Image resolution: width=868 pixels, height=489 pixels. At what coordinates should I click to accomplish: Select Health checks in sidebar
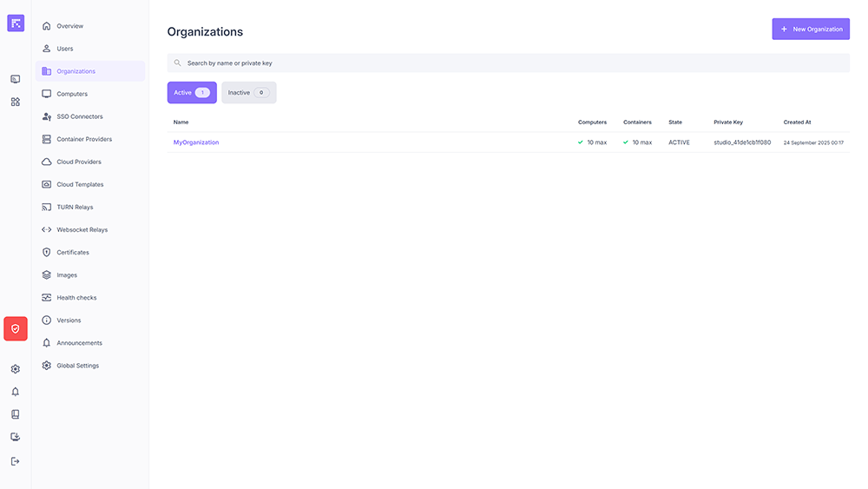click(76, 298)
